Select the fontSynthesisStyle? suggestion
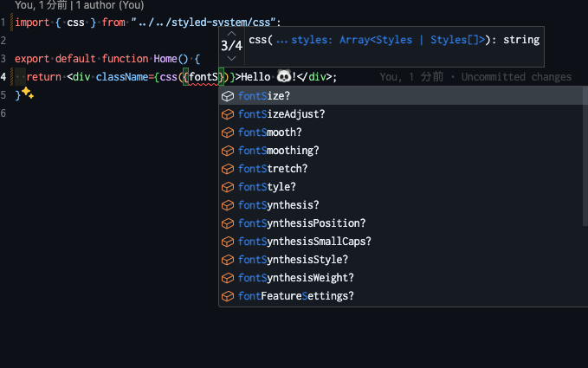The width and height of the screenshot is (588, 368). click(x=401, y=260)
